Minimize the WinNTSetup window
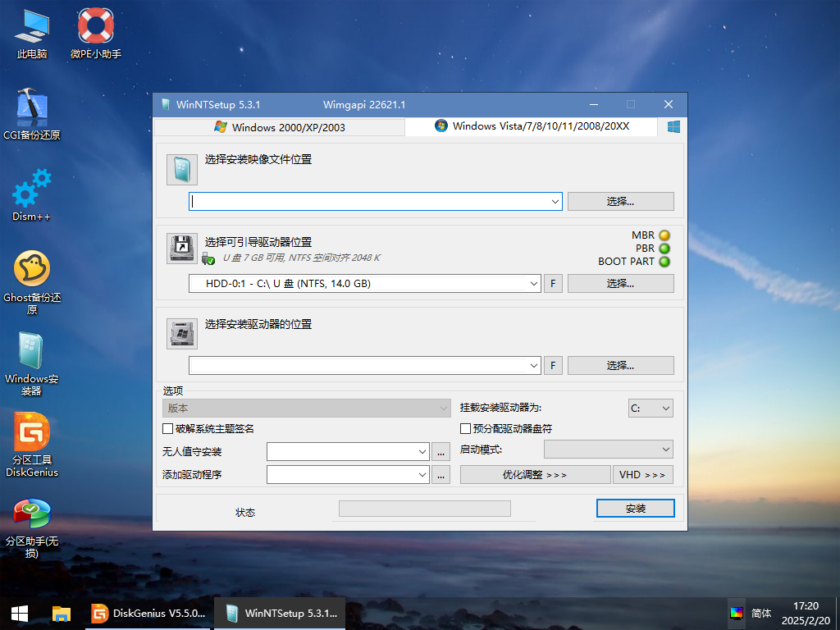The image size is (840, 630). (x=594, y=104)
